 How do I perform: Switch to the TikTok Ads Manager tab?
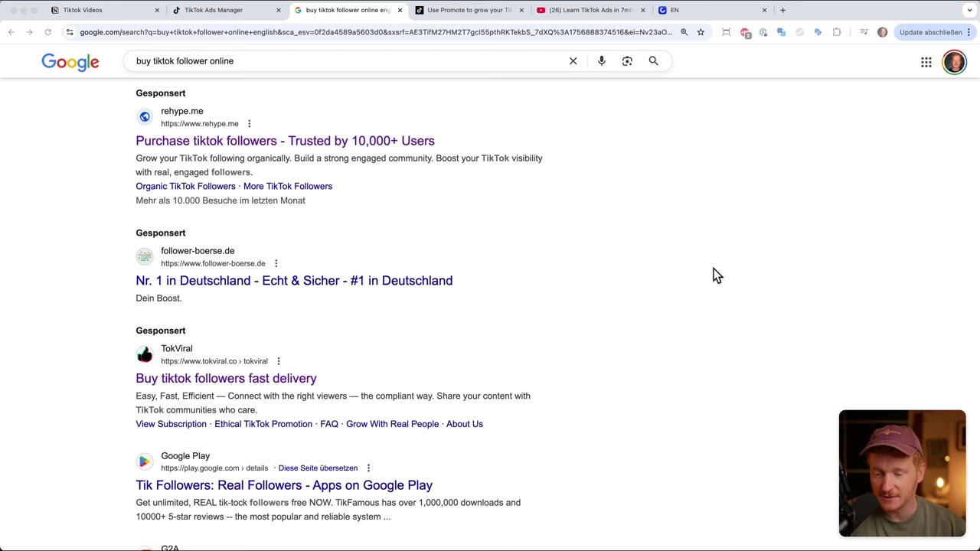pyautogui.click(x=213, y=10)
